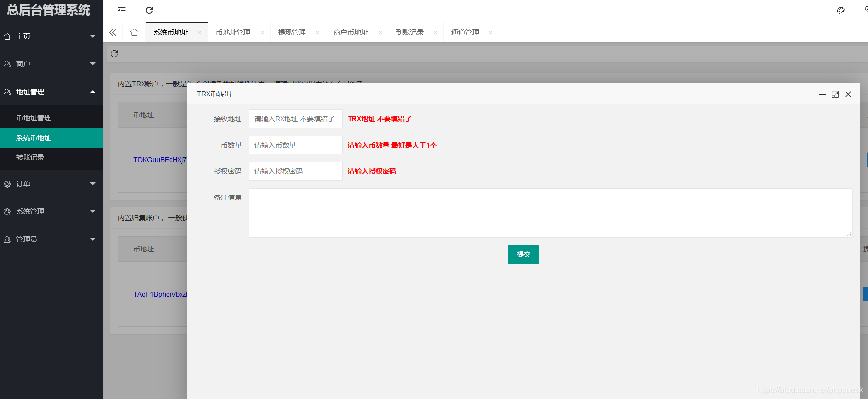Expand the 主页 menu arrow
Viewport: 868px width, 399px height.
[x=93, y=36]
